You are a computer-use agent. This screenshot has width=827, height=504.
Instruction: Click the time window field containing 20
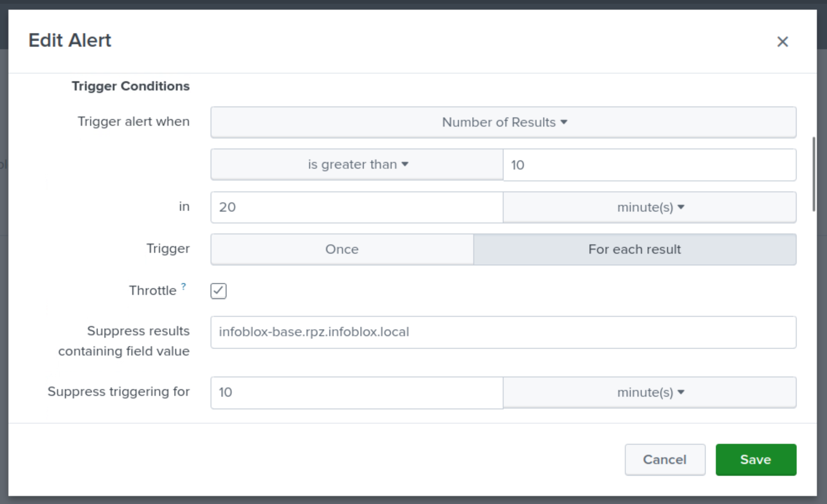(357, 207)
